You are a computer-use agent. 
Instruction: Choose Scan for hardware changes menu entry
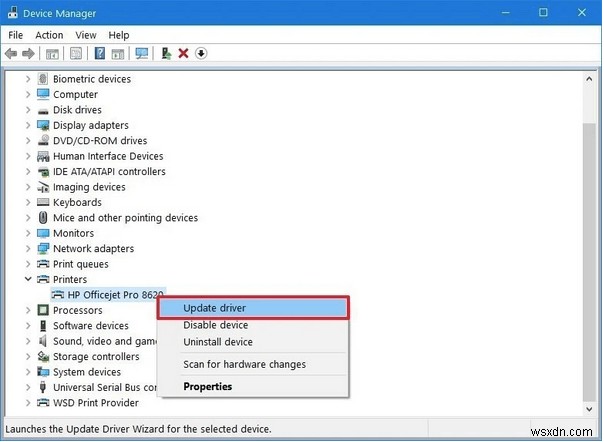click(x=253, y=364)
